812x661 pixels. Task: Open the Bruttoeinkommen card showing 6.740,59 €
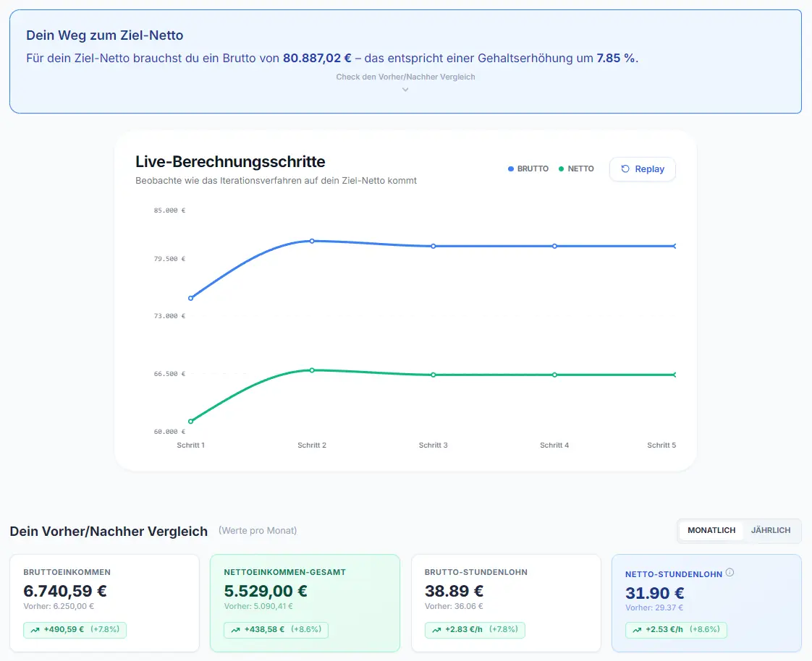pos(105,603)
